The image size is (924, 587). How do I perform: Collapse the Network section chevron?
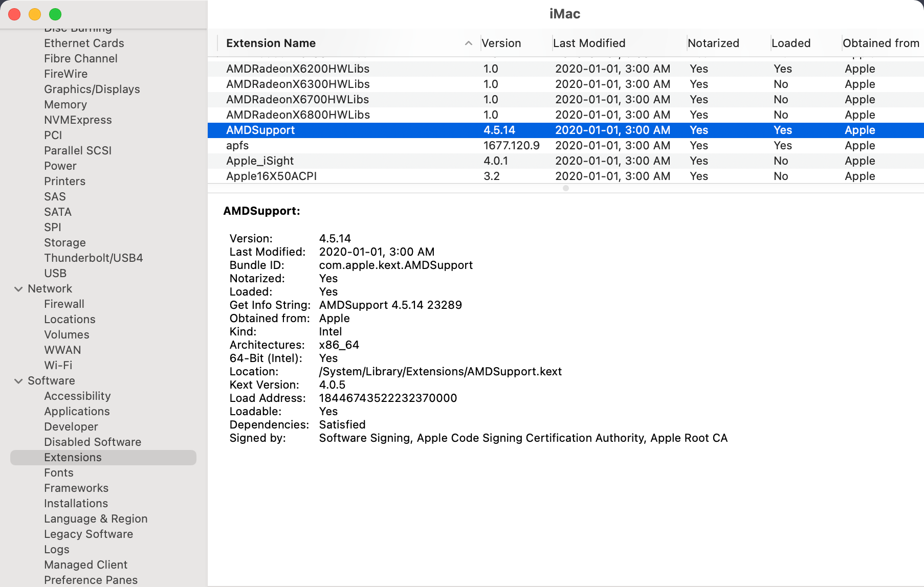pos(18,289)
